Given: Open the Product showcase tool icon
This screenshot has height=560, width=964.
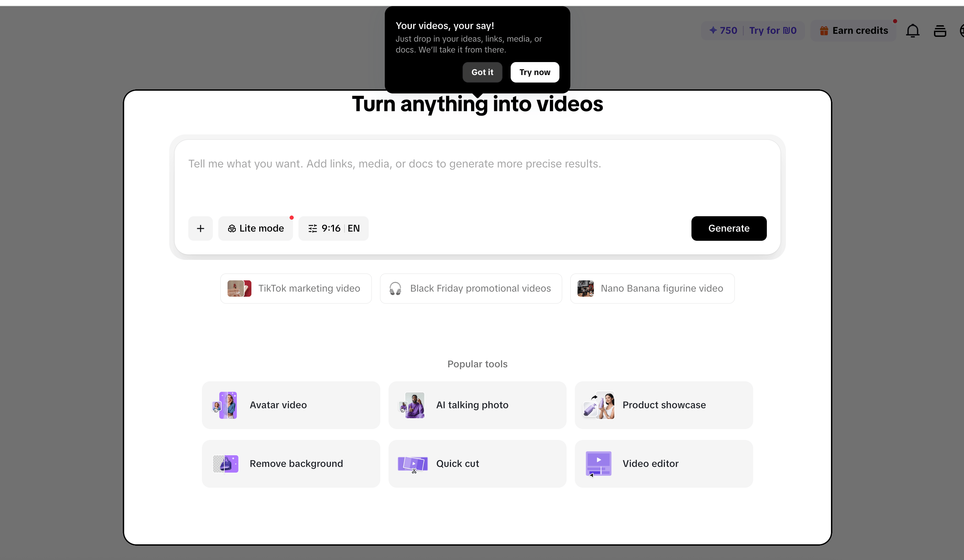Looking at the screenshot, I should (599, 405).
